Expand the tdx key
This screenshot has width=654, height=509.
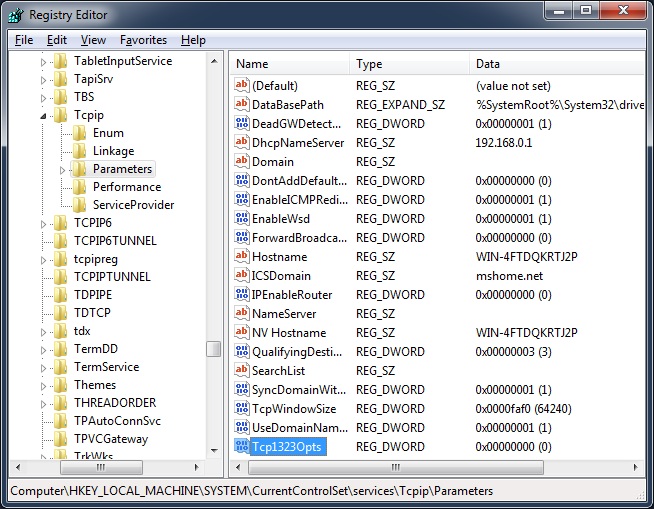43,332
